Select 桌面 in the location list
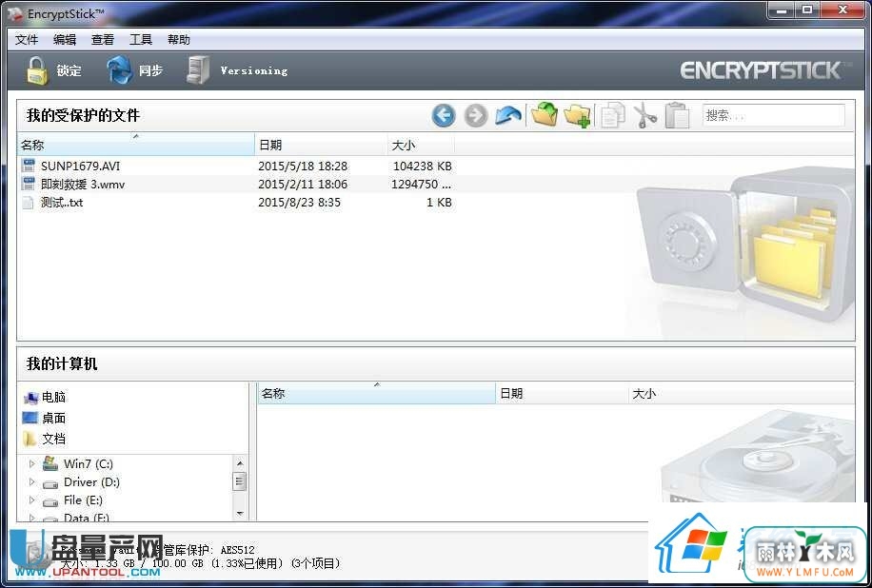Image resolution: width=872 pixels, height=588 pixels. pos(54,418)
